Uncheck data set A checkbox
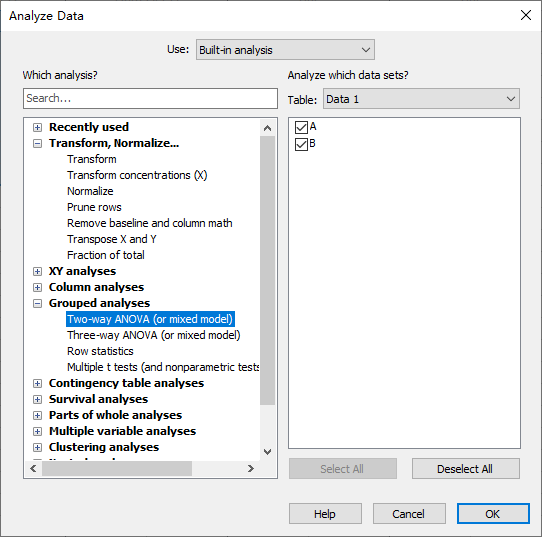Screen dimensions: 542x537 pos(301,127)
